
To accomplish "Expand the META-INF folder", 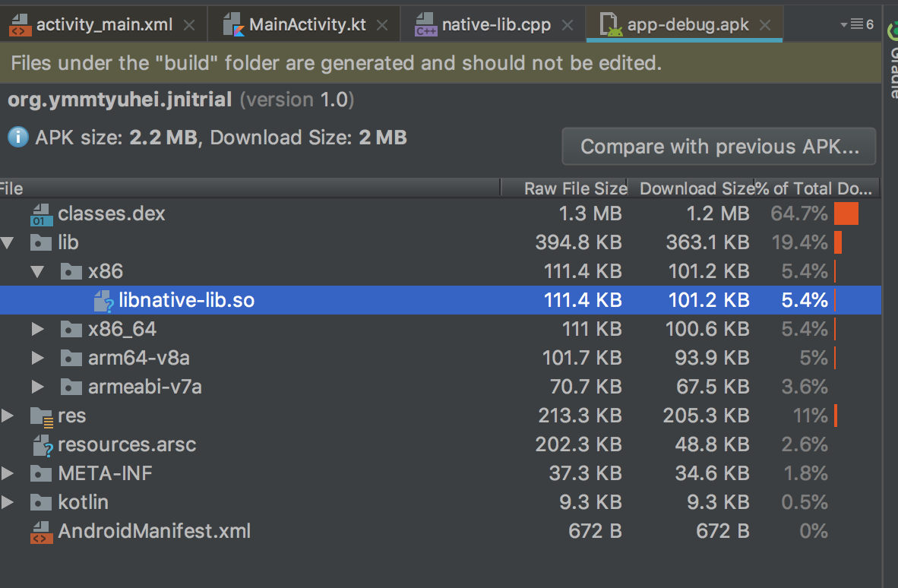I will click(x=8, y=473).
